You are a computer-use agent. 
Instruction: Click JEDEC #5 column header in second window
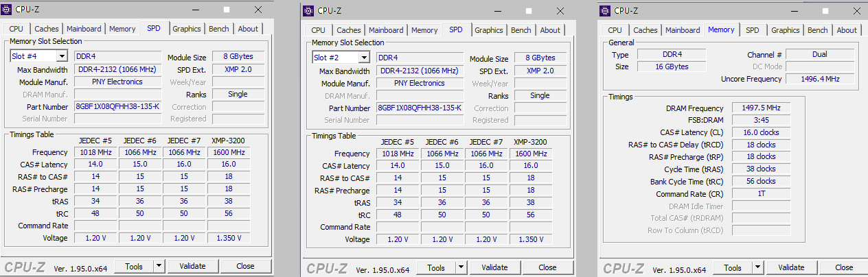coord(398,142)
